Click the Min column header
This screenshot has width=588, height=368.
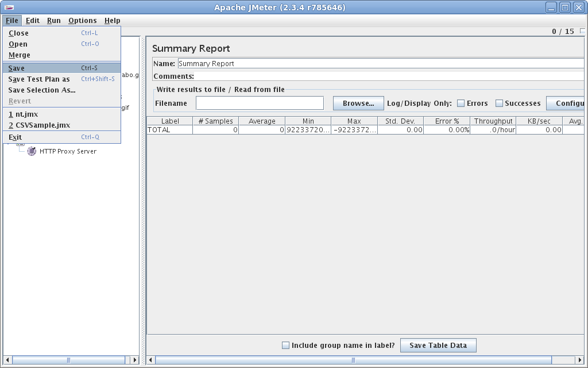[x=308, y=121]
